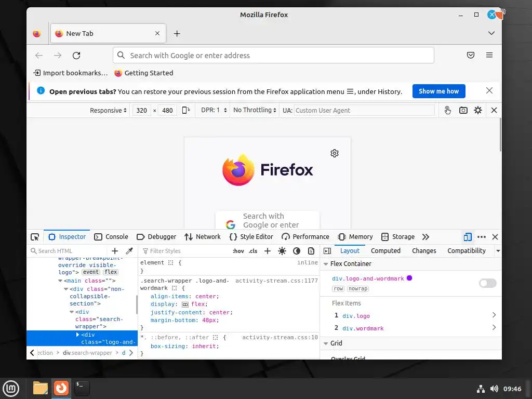
Task: Close the New Tab tab
Action: click(x=157, y=33)
